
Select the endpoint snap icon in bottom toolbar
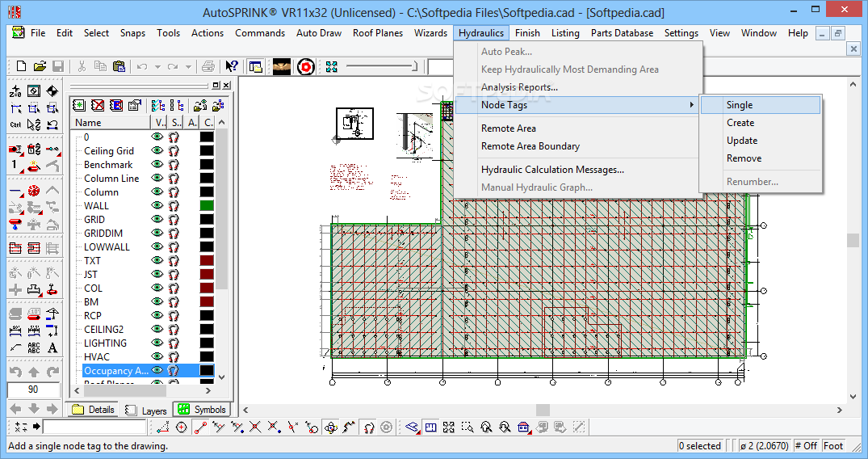tap(200, 427)
